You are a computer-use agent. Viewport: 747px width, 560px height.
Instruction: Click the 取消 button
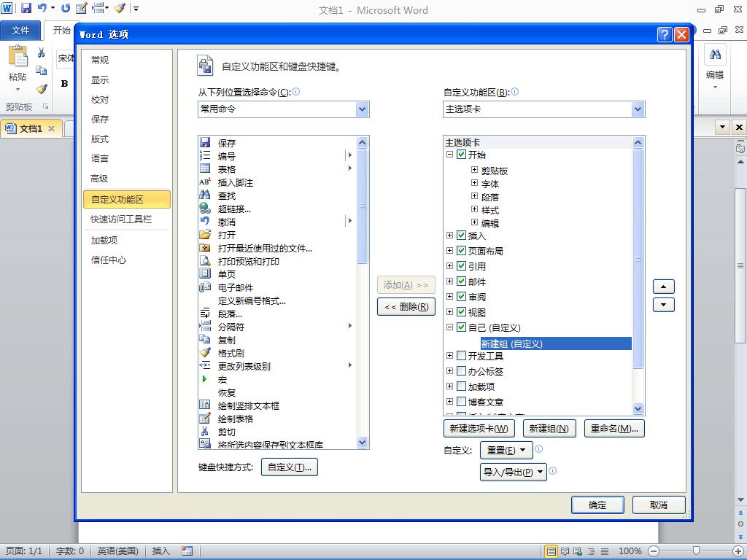click(659, 505)
